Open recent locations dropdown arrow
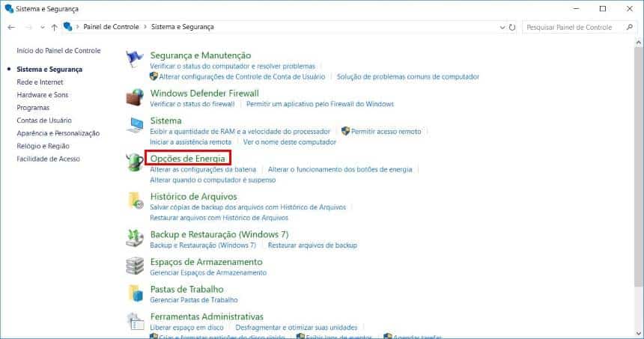 [42, 28]
